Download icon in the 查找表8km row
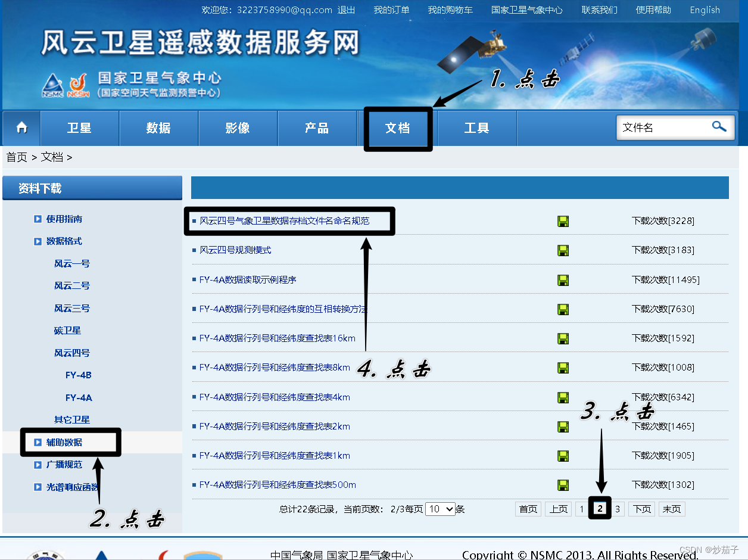This screenshot has width=748, height=560. pyautogui.click(x=563, y=368)
